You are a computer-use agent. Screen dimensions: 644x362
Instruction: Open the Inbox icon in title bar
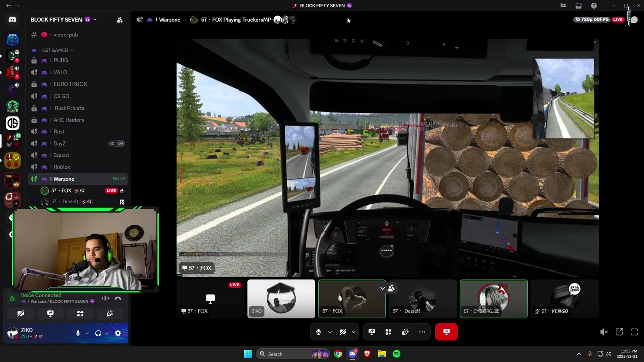coord(579,6)
